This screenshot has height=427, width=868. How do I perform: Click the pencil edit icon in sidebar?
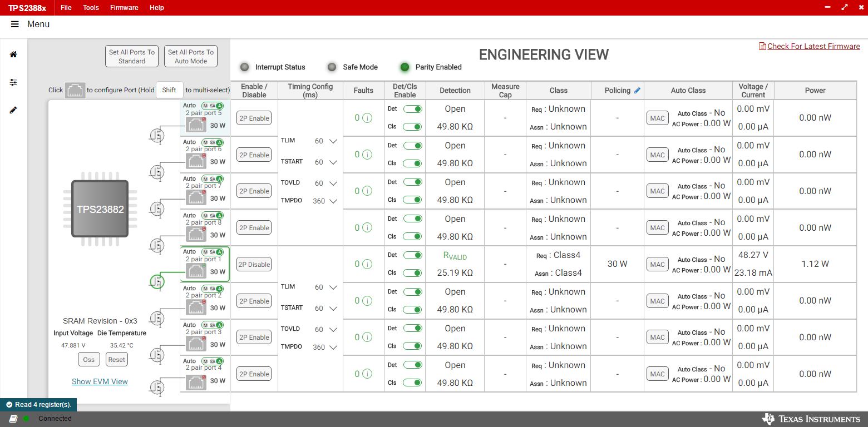point(13,110)
